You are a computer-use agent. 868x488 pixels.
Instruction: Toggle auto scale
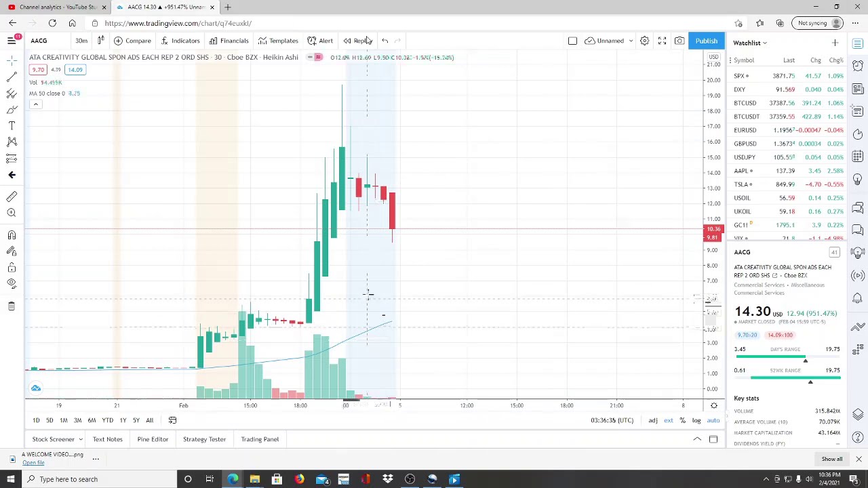[713, 420]
